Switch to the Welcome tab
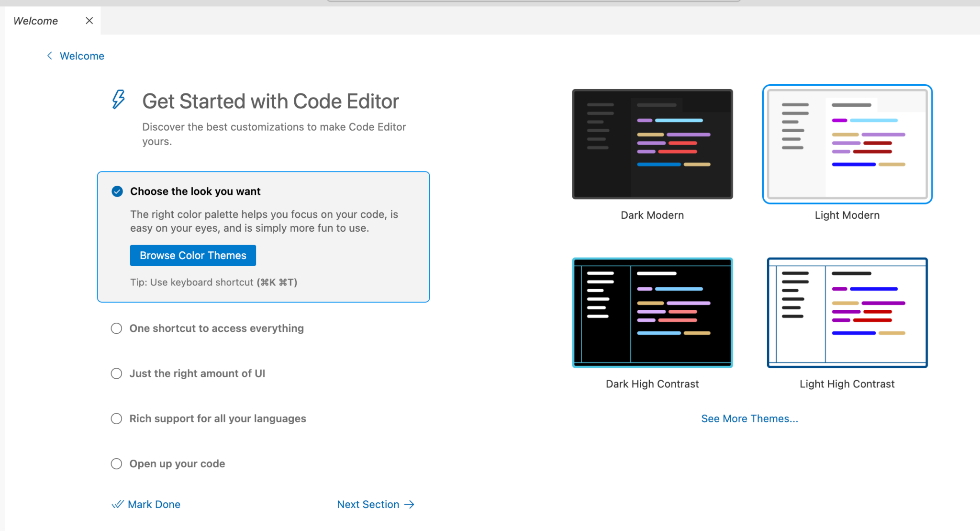 tap(36, 21)
